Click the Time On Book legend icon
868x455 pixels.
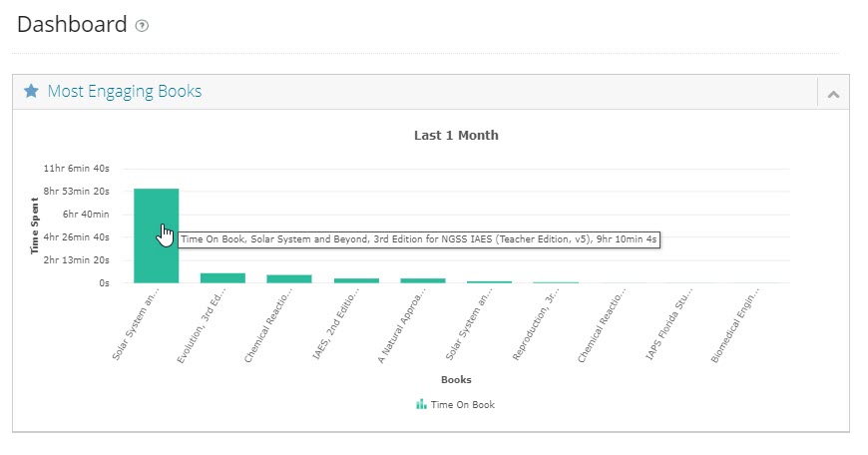[x=421, y=405]
